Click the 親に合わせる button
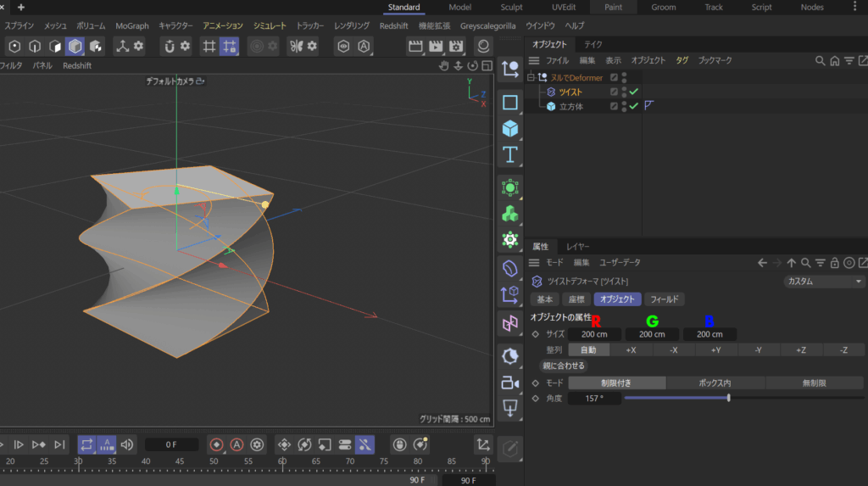868x486 pixels. click(x=564, y=366)
